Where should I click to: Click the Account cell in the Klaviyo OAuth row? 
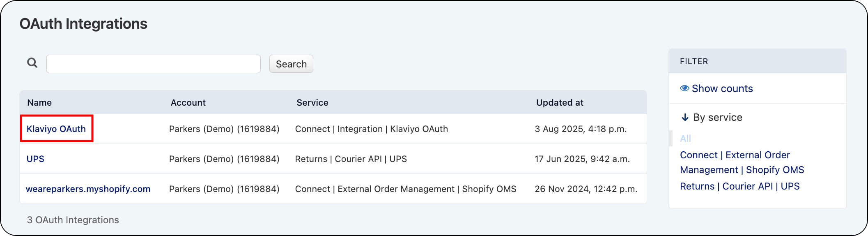[x=224, y=129]
